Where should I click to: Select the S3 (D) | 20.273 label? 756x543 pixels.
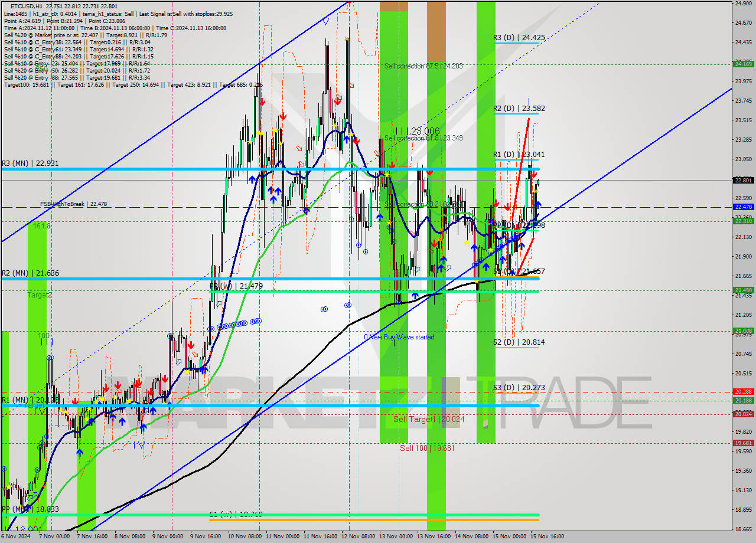pyautogui.click(x=519, y=388)
